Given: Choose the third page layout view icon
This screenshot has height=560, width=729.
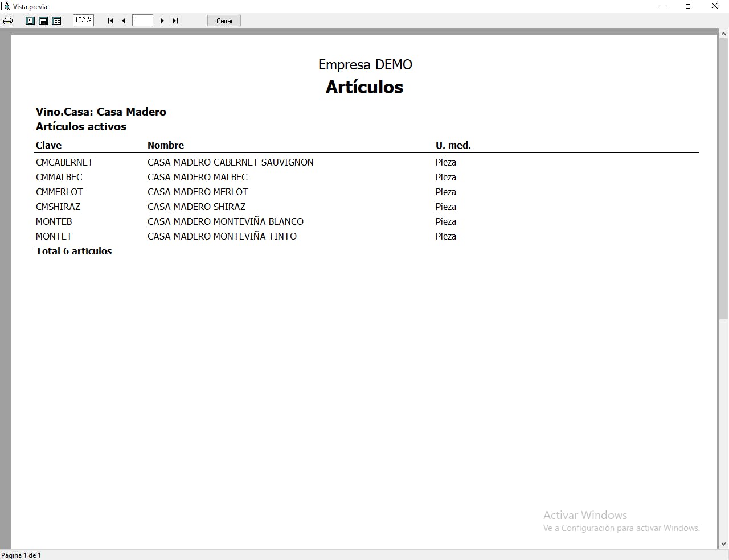Looking at the screenshot, I should (x=56, y=20).
